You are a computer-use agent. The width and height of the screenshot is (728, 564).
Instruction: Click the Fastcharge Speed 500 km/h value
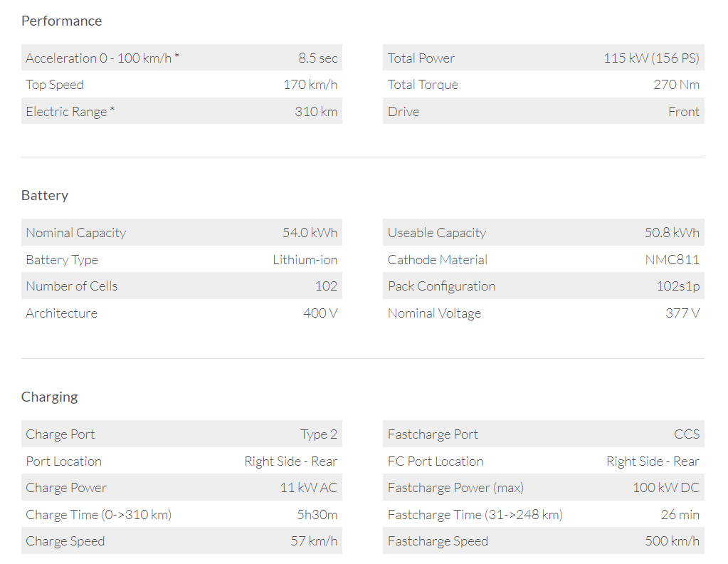pyautogui.click(x=672, y=541)
